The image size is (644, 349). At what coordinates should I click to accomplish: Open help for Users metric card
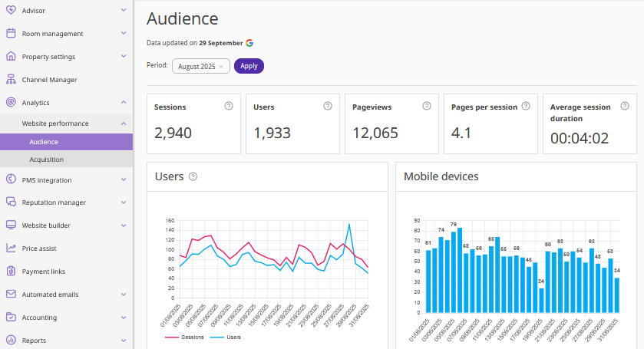tap(328, 106)
